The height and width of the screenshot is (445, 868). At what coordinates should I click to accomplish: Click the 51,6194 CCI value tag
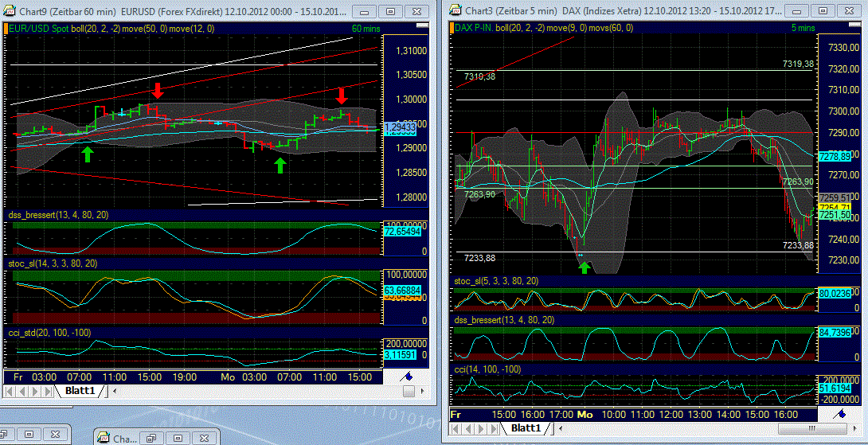tap(835, 388)
